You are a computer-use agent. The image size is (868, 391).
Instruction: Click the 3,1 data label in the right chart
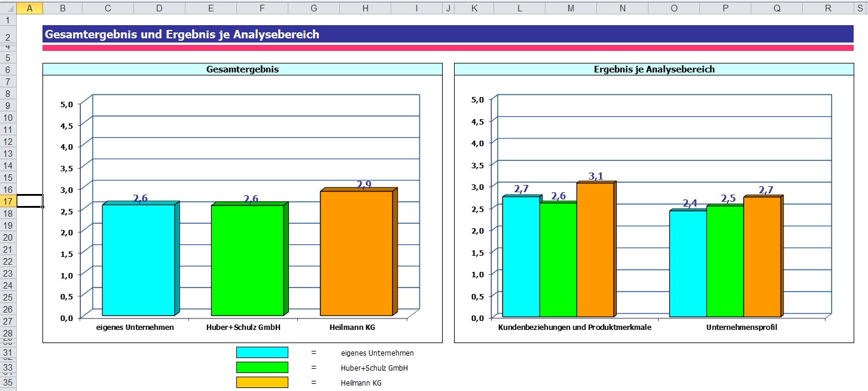[x=596, y=176]
